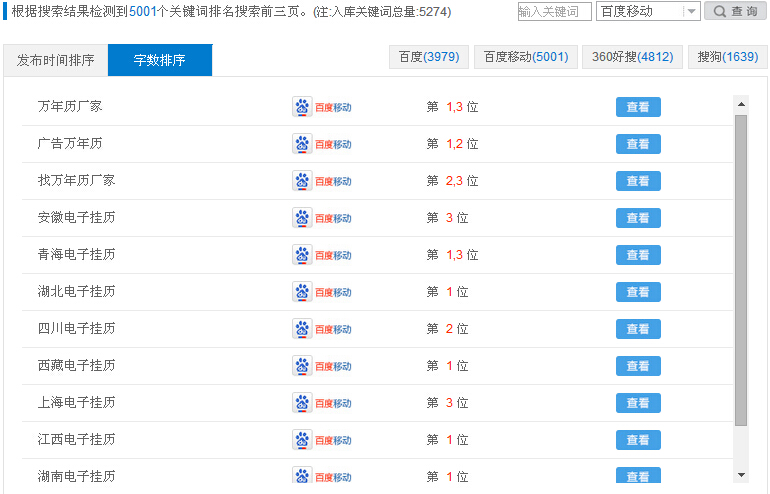The height and width of the screenshot is (494, 770).
Task: Focus the 输入关键词 keyword input field
Action: click(554, 11)
